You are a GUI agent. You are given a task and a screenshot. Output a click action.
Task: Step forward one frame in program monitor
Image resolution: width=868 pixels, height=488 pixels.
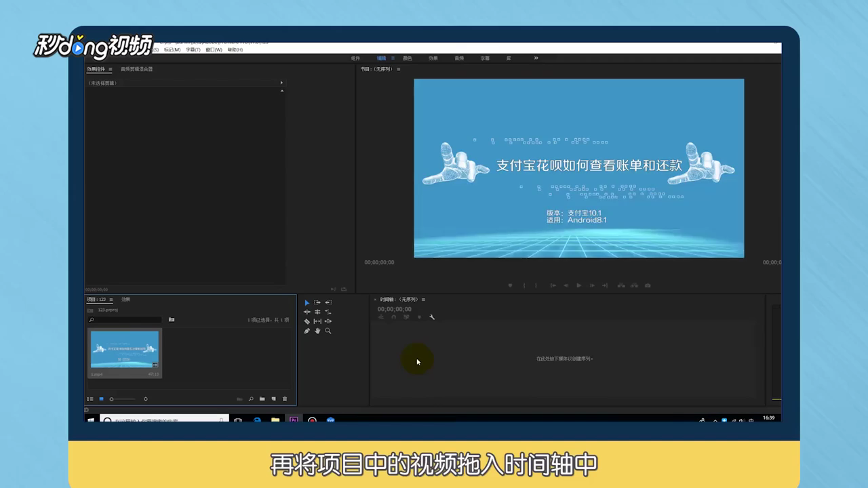click(x=592, y=285)
